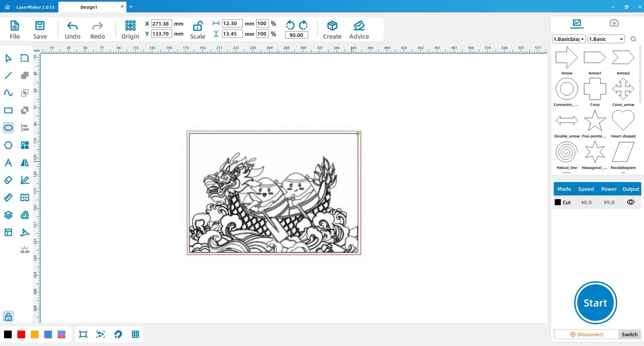
Task: Pick the Line drawing tool
Action: [x=8, y=75]
